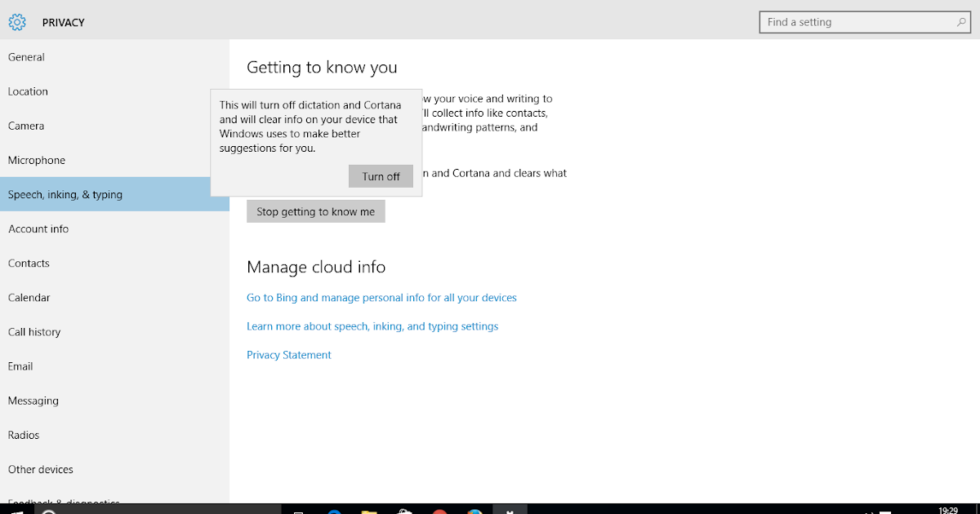Open File Explorer from the taskbar
This screenshot has height=514, width=980.
tap(368, 509)
